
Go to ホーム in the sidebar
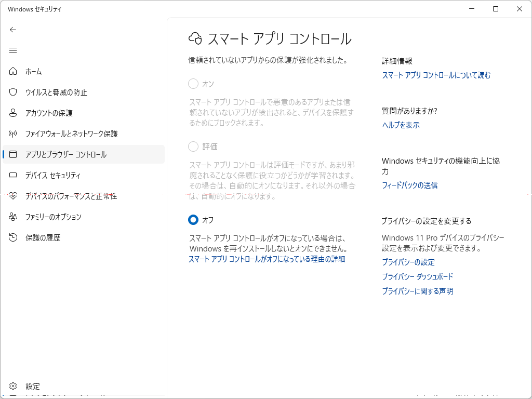tap(84, 71)
